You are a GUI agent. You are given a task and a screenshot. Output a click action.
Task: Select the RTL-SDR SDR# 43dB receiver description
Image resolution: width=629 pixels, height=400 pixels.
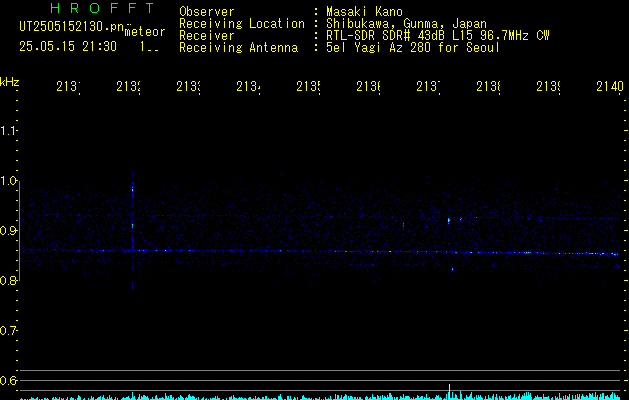pyautogui.click(x=438, y=36)
